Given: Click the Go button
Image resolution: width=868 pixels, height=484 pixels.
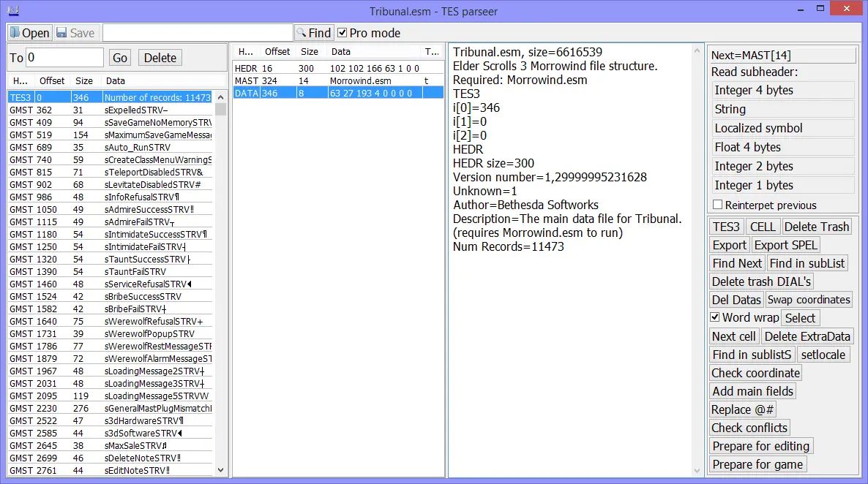Looking at the screenshot, I should click(120, 58).
